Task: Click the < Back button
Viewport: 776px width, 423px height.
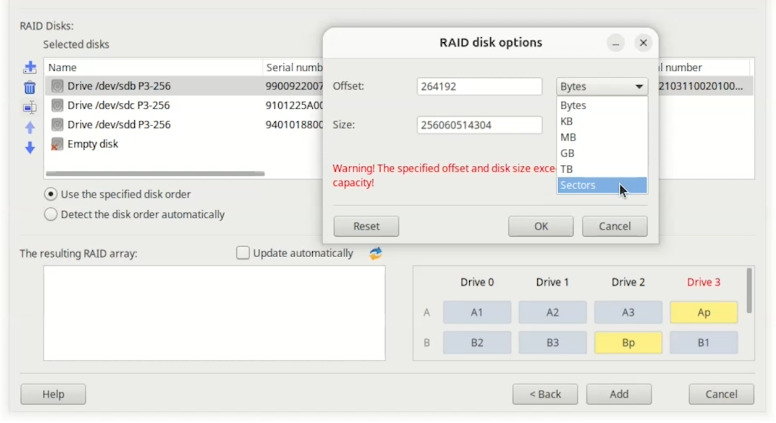Action: pos(545,394)
